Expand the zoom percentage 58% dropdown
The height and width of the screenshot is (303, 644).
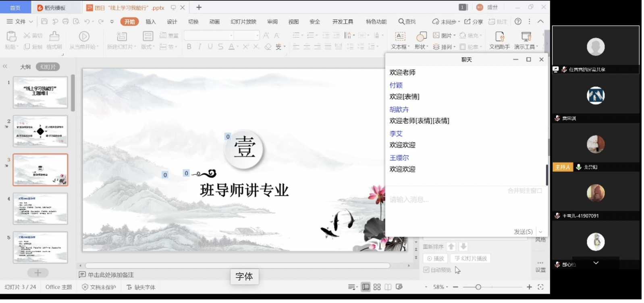[440, 287]
